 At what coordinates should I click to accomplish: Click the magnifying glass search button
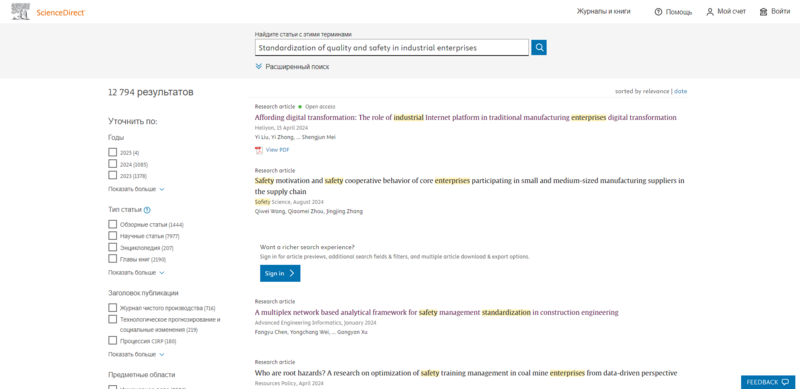coord(539,47)
